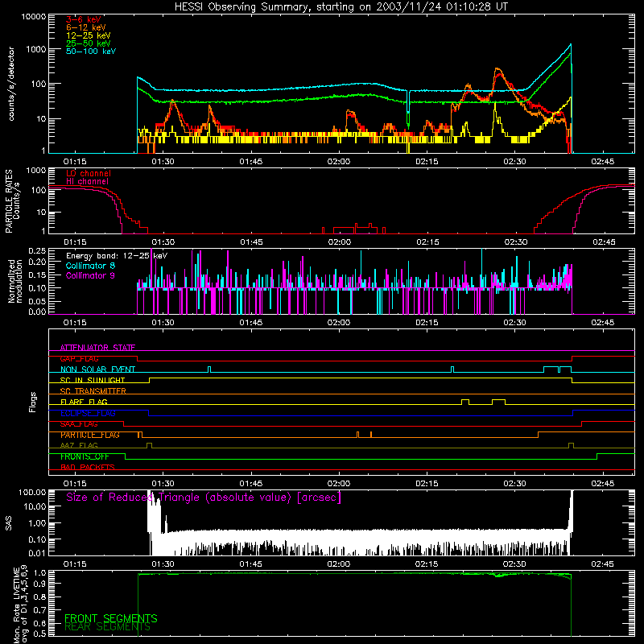
Task: Click the SC_TRANSMITTER flag label
Action: pos(93,390)
